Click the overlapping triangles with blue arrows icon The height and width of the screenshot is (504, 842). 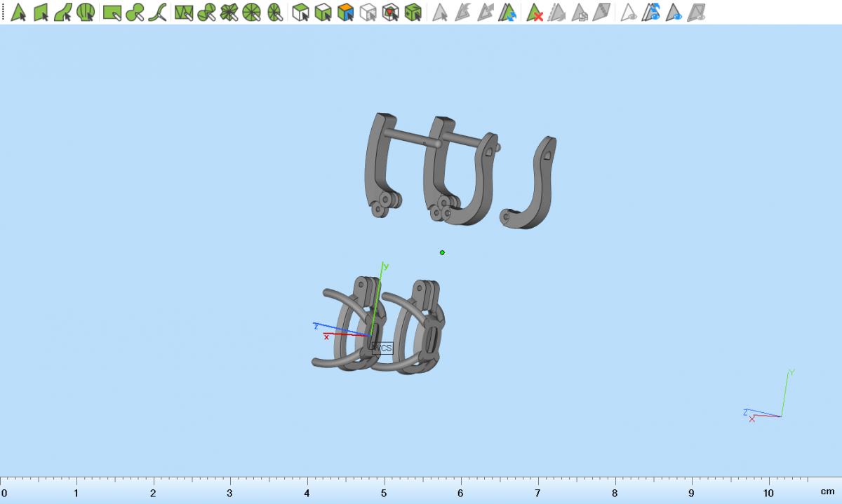652,12
